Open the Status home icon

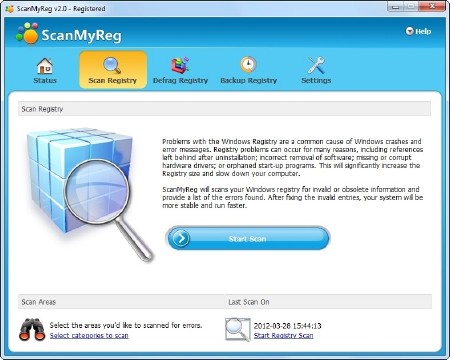pos(45,65)
